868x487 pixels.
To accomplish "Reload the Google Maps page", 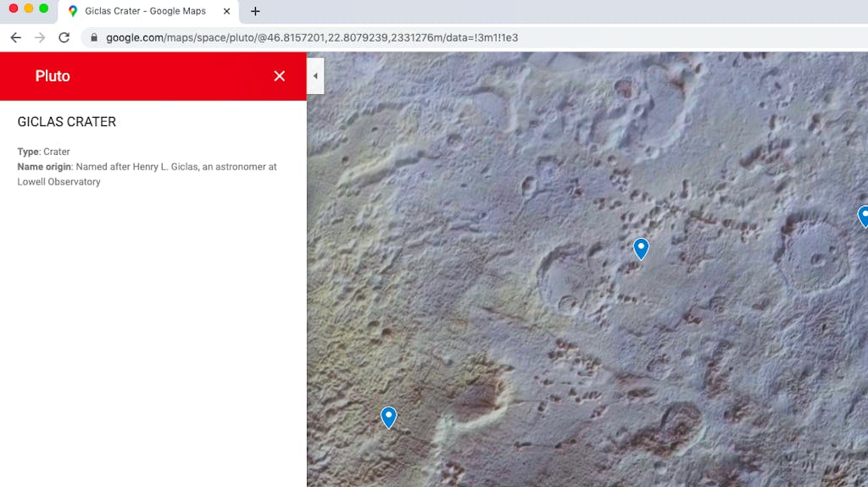I will [64, 37].
